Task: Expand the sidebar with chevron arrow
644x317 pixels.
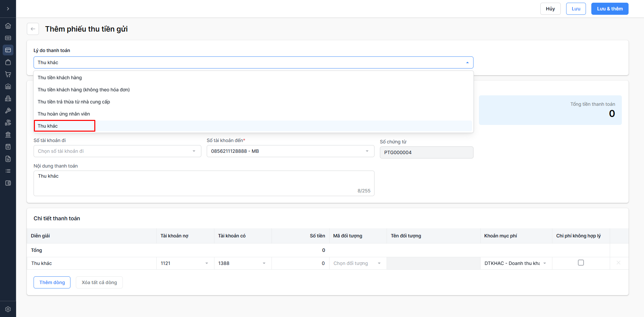Action: click(8, 9)
